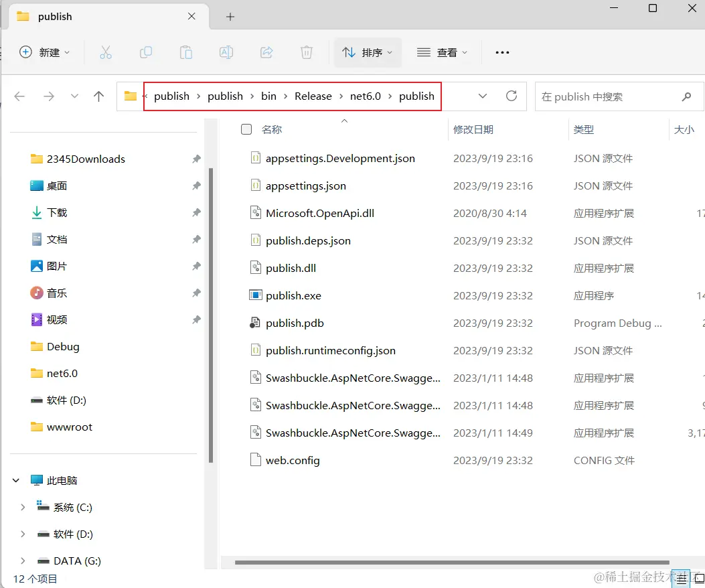The height and width of the screenshot is (588, 705).
Task: Click the search magnifier icon
Action: coord(686,96)
